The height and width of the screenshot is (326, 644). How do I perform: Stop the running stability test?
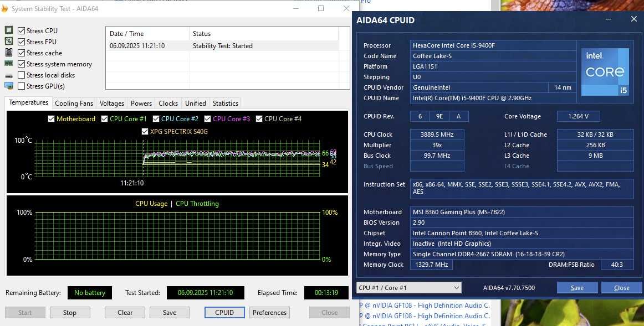click(70, 313)
